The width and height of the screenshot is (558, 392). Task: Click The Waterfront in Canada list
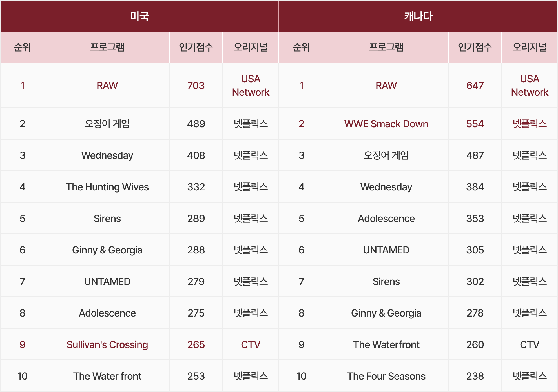(386, 344)
